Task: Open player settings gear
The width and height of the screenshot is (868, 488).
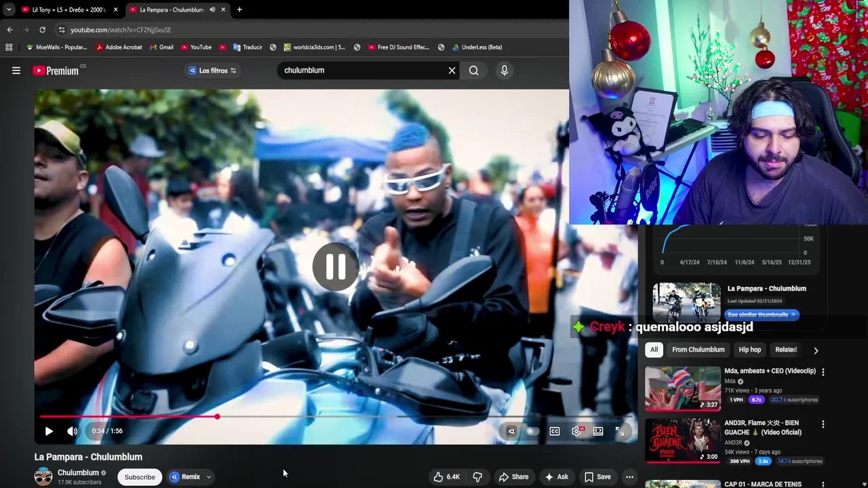Action: point(576,431)
